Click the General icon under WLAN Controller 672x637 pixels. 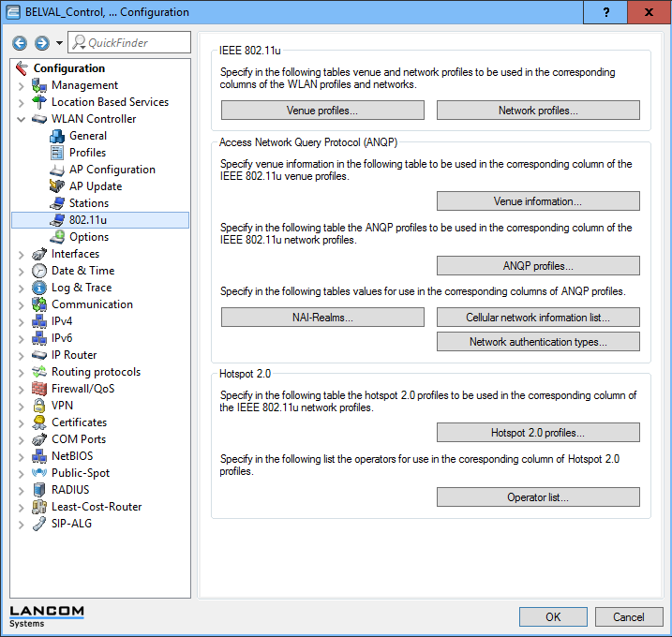pyautogui.click(x=57, y=136)
